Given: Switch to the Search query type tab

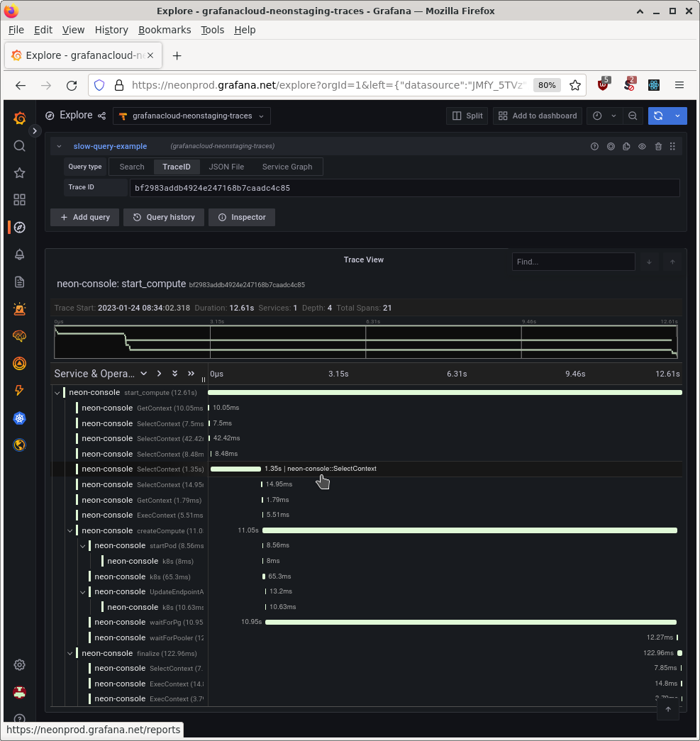Looking at the screenshot, I should click(x=130, y=166).
